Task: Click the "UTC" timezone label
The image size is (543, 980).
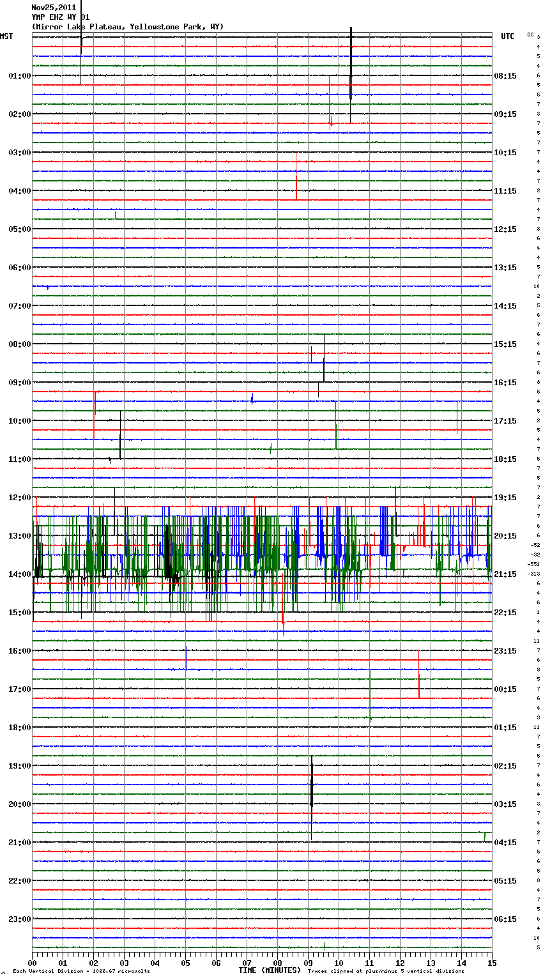Action: 508,36
